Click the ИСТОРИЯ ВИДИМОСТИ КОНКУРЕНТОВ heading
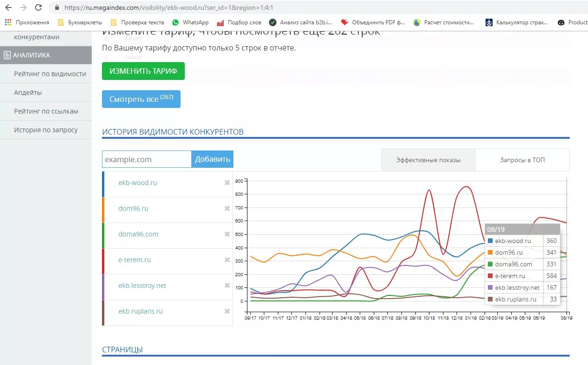The height and width of the screenshot is (365, 588). point(173,132)
